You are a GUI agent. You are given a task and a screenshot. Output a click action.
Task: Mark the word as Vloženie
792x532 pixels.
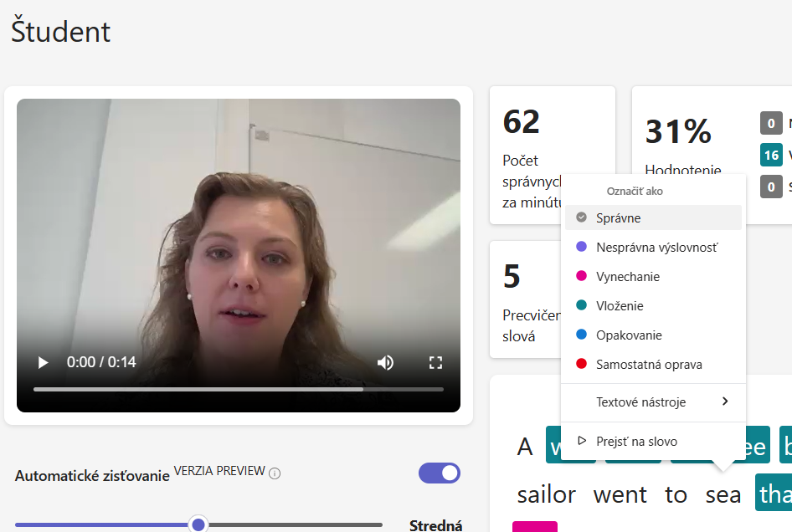pos(653,305)
